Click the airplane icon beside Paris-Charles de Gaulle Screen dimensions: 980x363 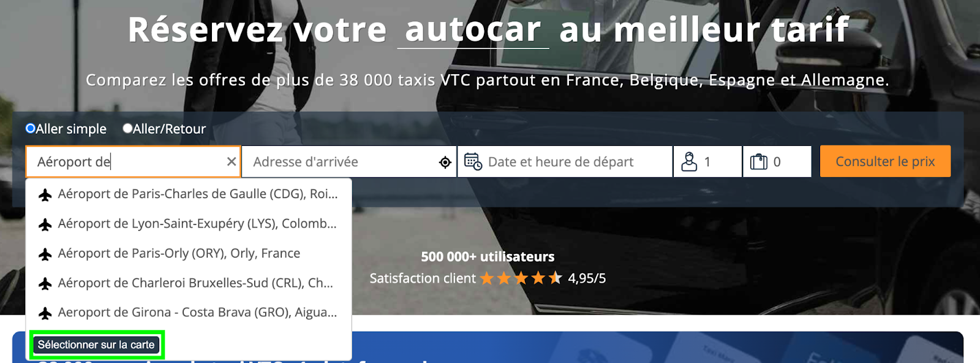click(45, 195)
